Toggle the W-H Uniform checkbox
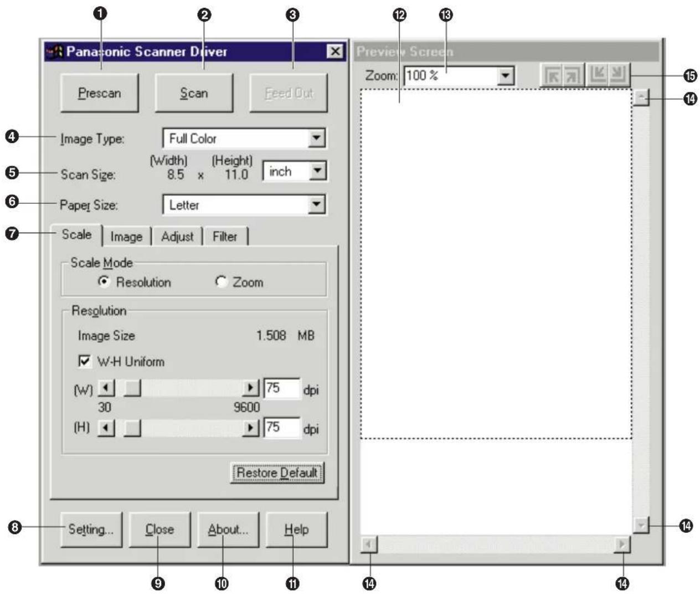The image size is (700, 596). [x=85, y=362]
